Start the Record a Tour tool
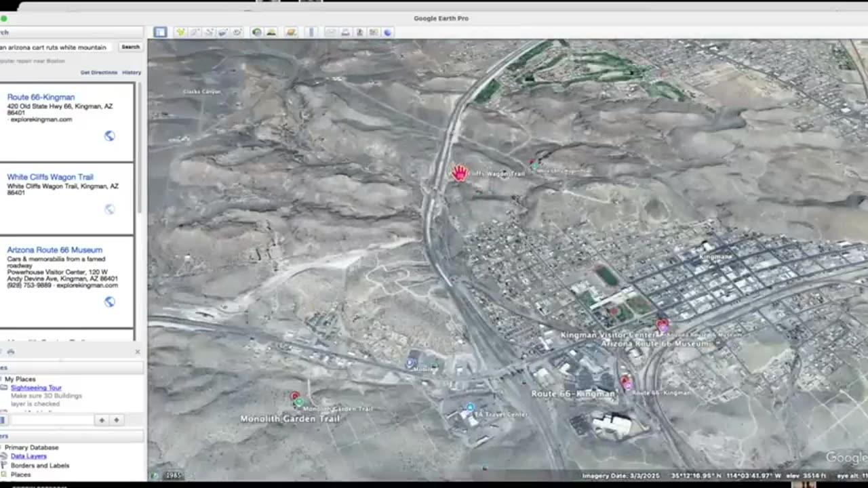Viewport: 868px width, 488px height. pyautogui.click(x=237, y=32)
